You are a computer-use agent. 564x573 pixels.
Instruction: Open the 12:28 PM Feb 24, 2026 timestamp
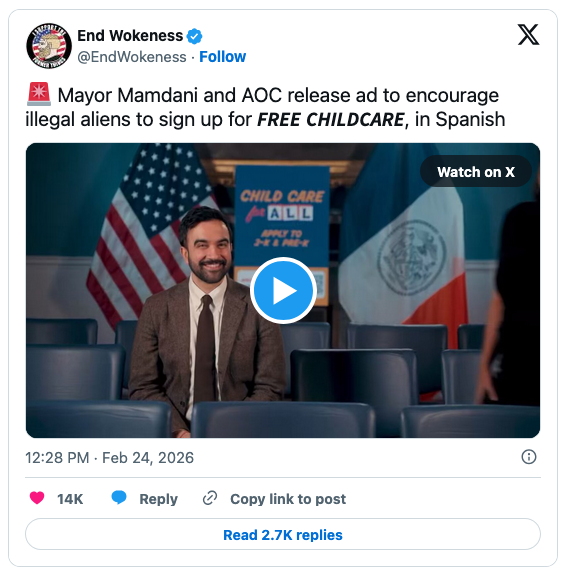(109, 458)
